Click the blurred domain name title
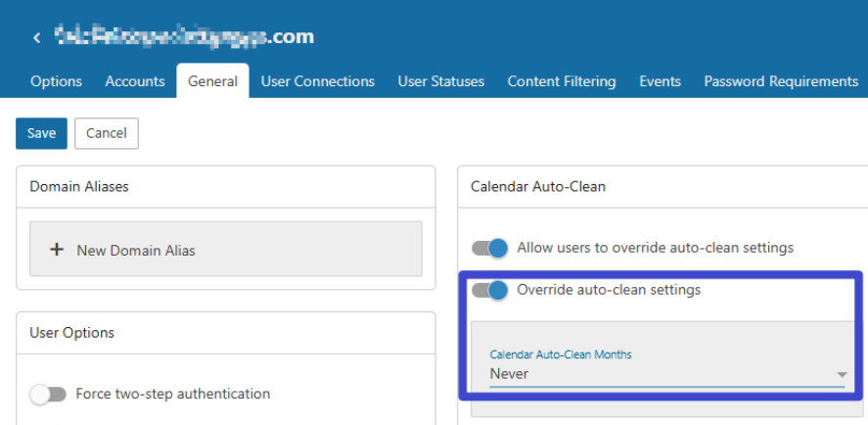Image resolution: width=868 pixels, height=425 pixels. (184, 37)
